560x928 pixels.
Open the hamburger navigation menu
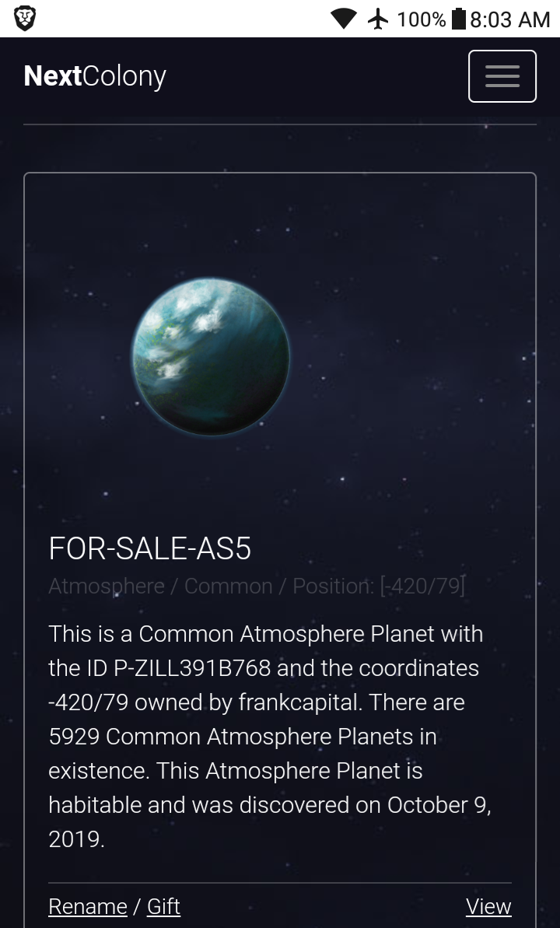click(502, 76)
